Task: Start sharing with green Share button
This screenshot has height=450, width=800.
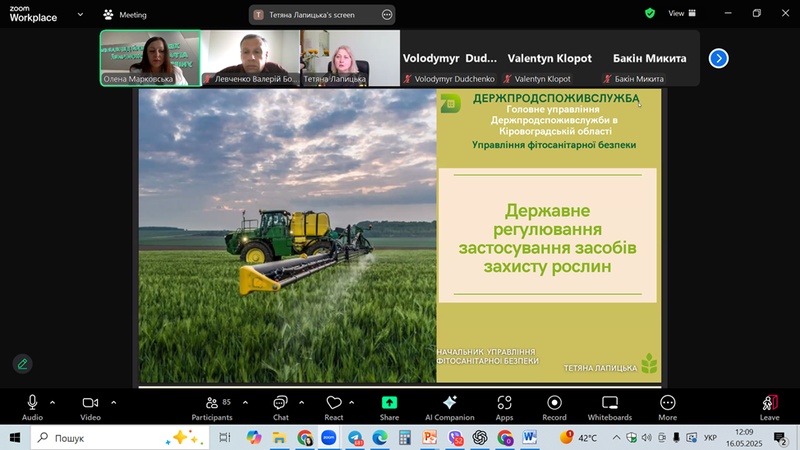Action: pos(389,406)
